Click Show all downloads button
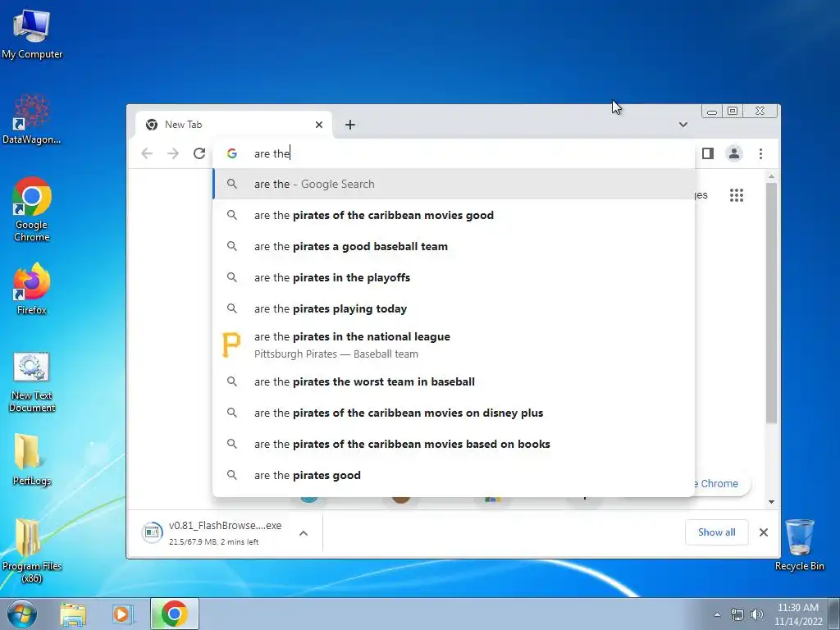Screen dimensions: 840x630 pos(716,532)
